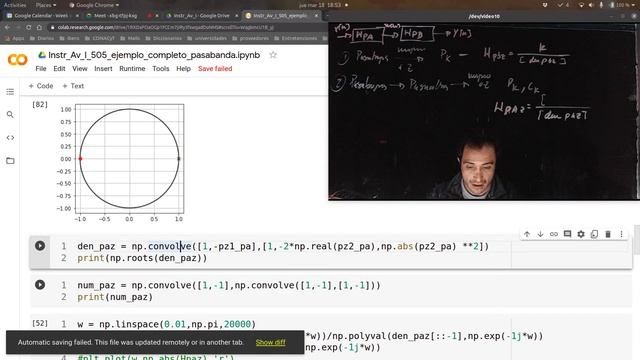Mirror cell in tab icon
640x360 pixels.
click(x=594, y=234)
